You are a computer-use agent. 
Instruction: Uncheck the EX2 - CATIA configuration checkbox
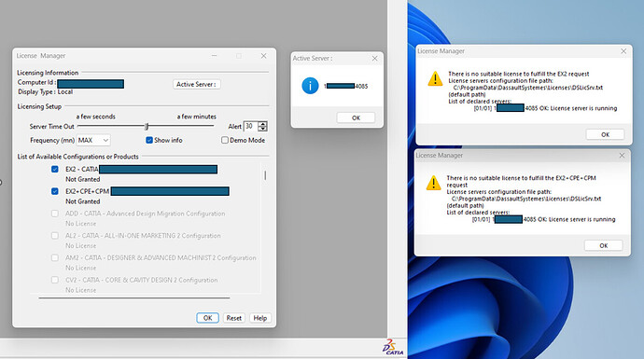55,169
